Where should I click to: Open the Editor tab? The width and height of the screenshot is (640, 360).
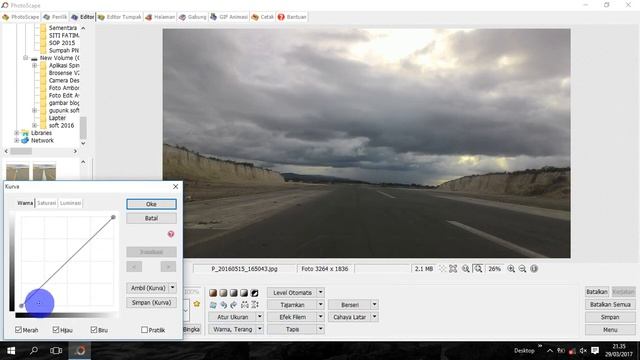[83, 17]
